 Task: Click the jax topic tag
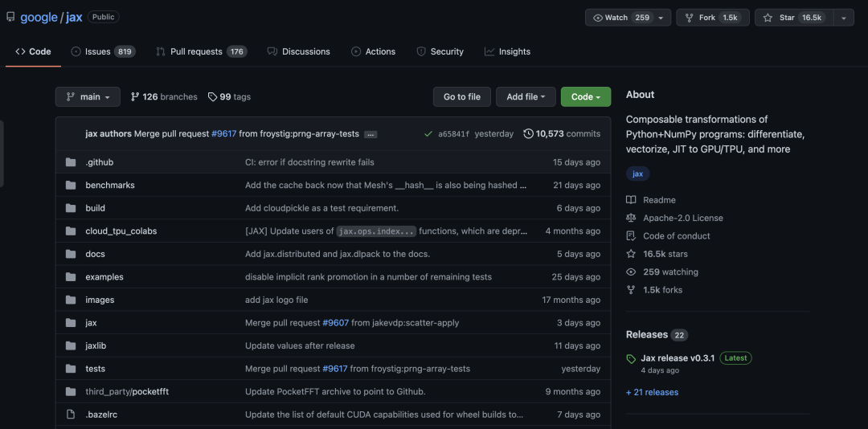tap(637, 174)
